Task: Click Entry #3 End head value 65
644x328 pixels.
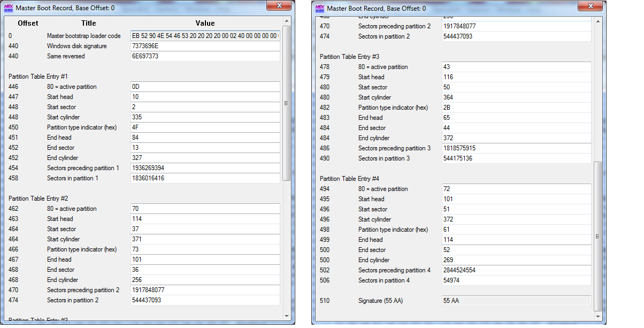Action: (x=516, y=118)
